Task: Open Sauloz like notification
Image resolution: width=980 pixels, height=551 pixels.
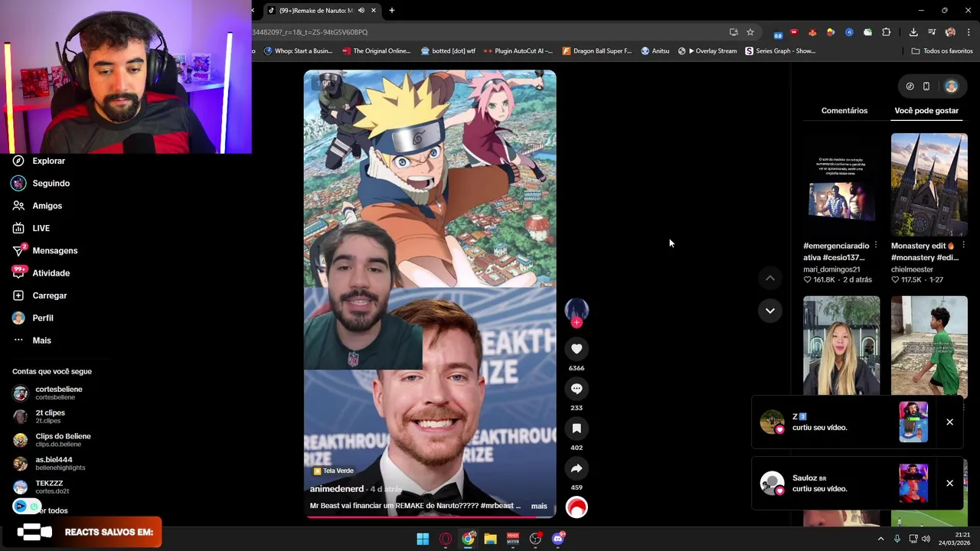Action: click(x=842, y=484)
